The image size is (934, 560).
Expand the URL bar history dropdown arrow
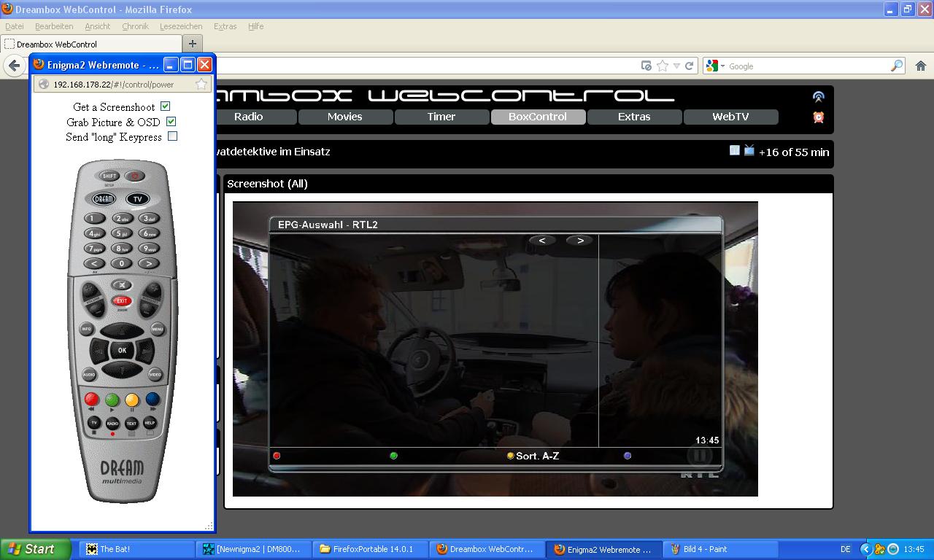tap(677, 66)
